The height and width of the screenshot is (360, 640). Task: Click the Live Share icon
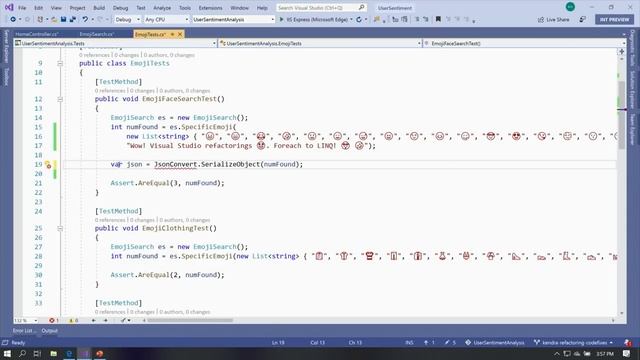[541, 19]
